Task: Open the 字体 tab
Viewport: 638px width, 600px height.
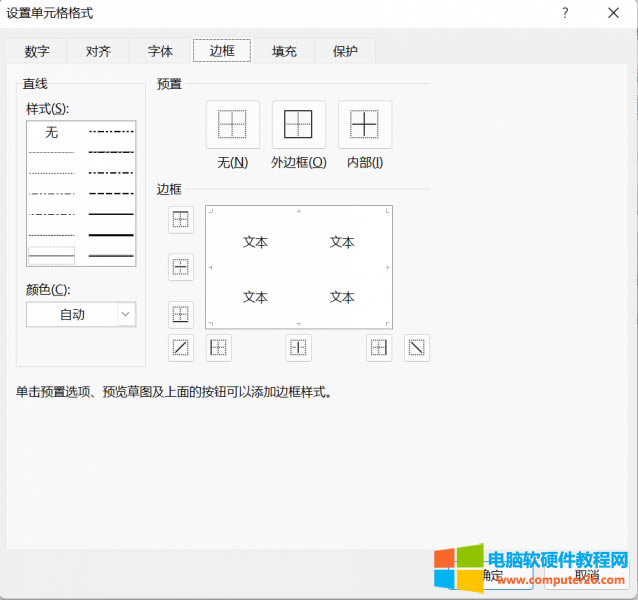Action: [x=160, y=51]
